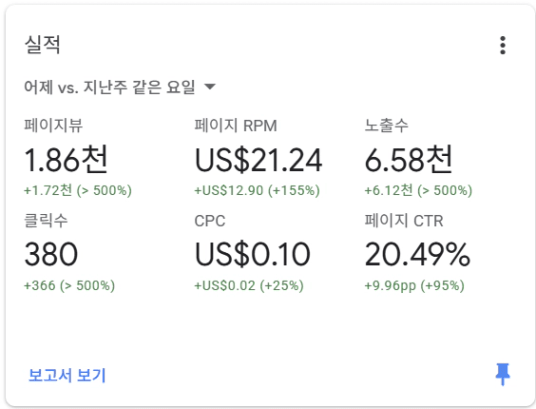The height and width of the screenshot is (409, 536).
Task: Click the +US$12.90 (+155%) change text
Action: click(257, 190)
